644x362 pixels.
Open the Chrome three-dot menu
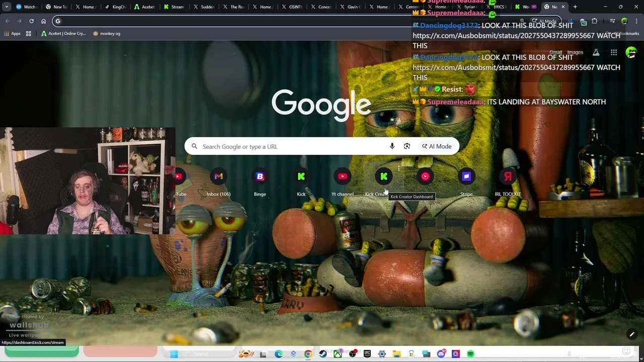[x=636, y=21]
